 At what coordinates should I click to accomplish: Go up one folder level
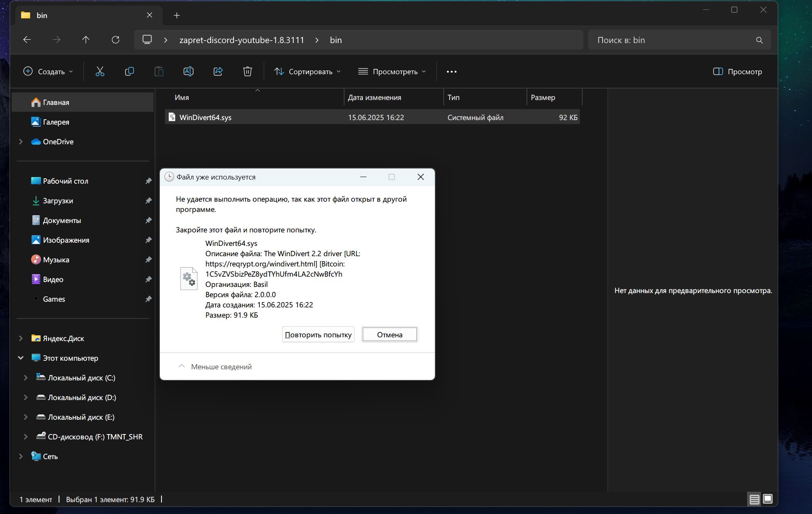click(x=86, y=40)
